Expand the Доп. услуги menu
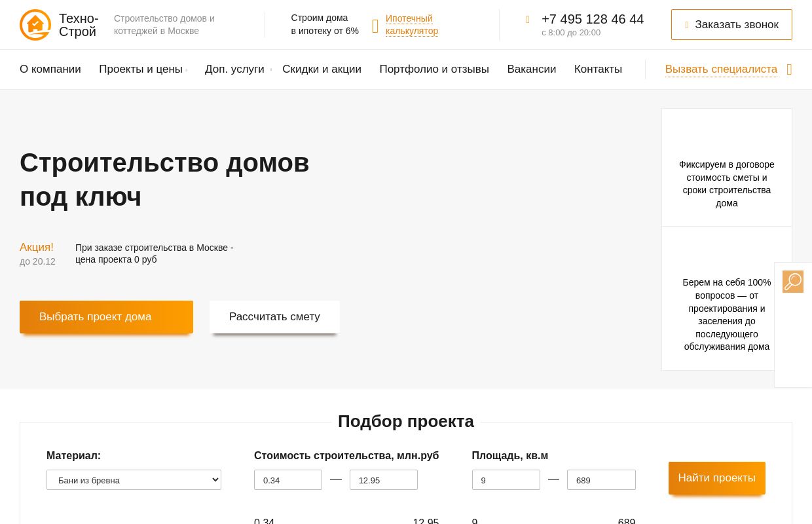The image size is (812, 524). (234, 69)
